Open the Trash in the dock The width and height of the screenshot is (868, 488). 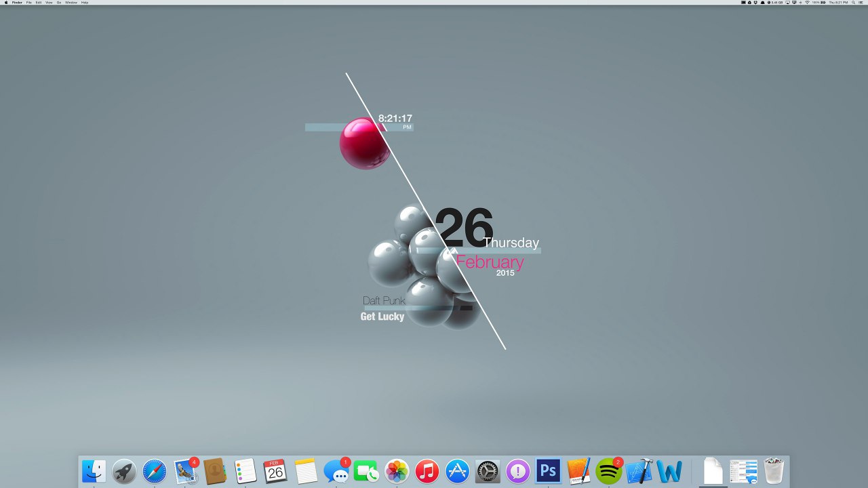click(x=774, y=471)
